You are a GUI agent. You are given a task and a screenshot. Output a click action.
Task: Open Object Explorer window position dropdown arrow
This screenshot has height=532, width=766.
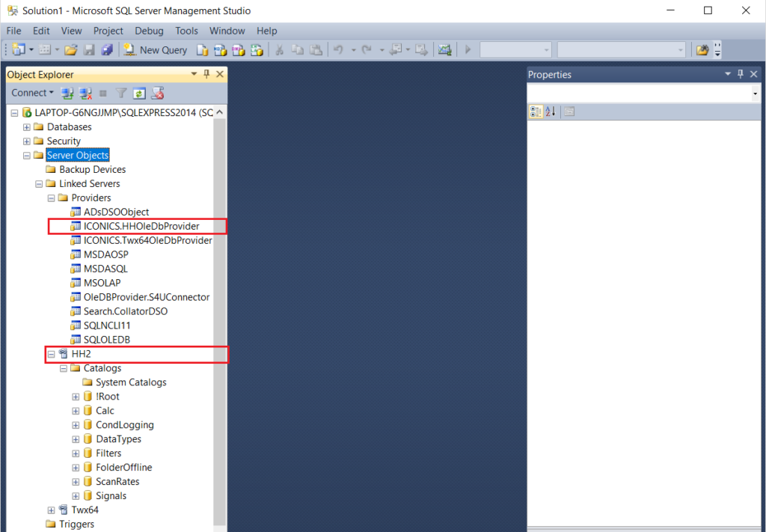(194, 74)
